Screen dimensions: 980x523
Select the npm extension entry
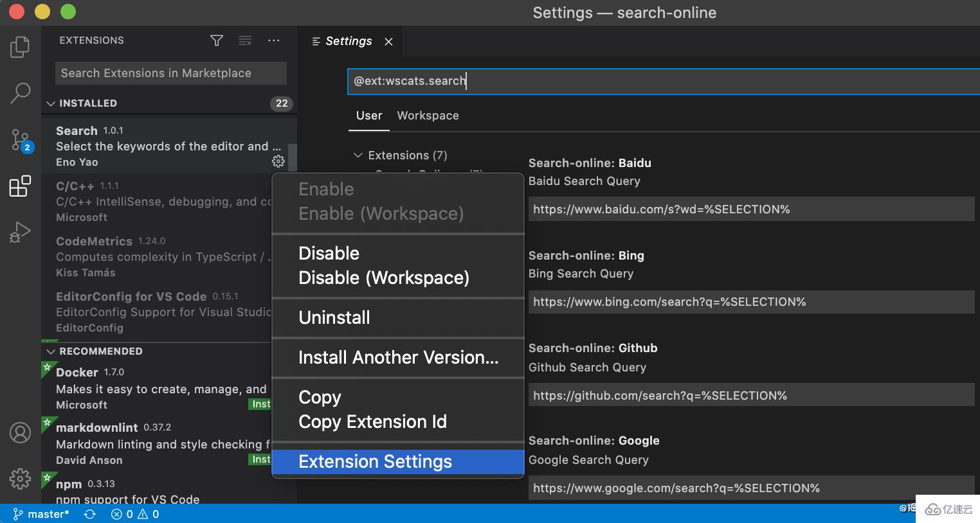coord(156,488)
